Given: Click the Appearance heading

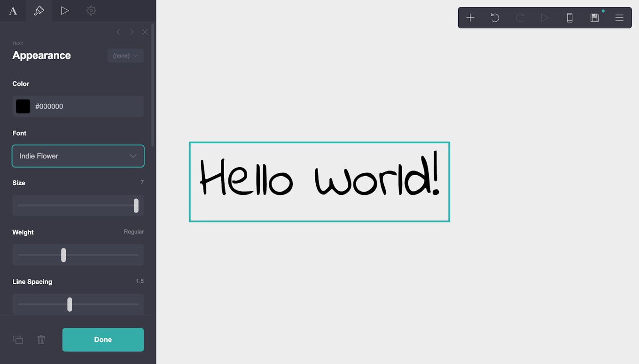Looking at the screenshot, I should pyautogui.click(x=41, y=55).
